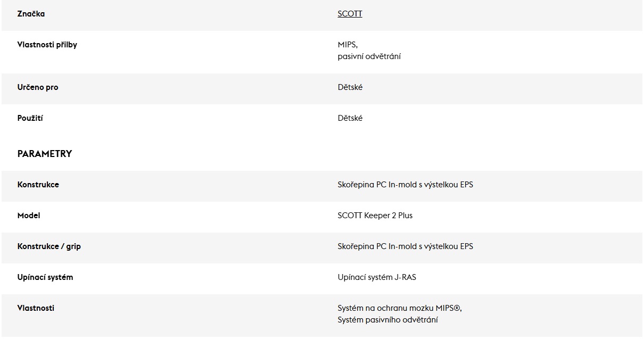The width and height of the screenshot is (644, 339).
Task: Click the Model row label
Action: (29, 216)
